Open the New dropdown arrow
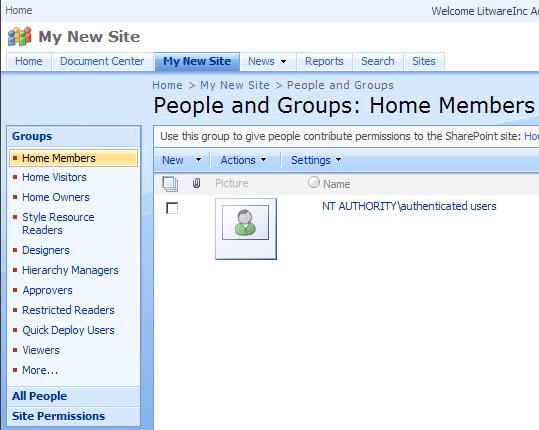Screen dimensions: 539x430 click(198, 160)
